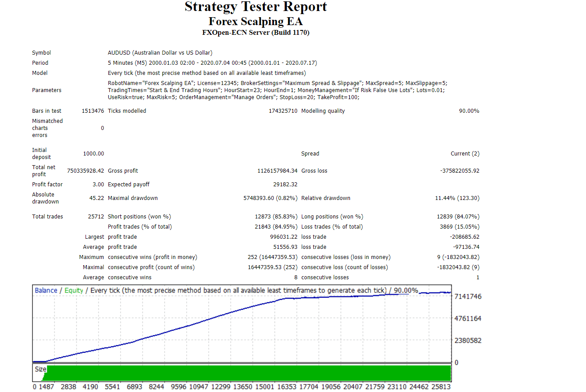Screen dimensions: 586x392
Task: Click Gross loss value -375822055.92
Action: 460,171
